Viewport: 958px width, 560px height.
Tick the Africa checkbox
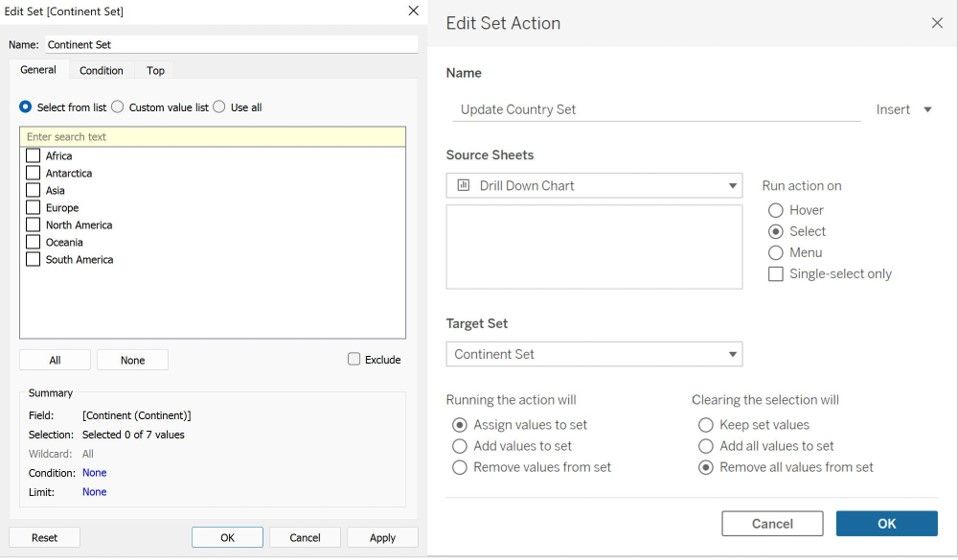[33, 156]
